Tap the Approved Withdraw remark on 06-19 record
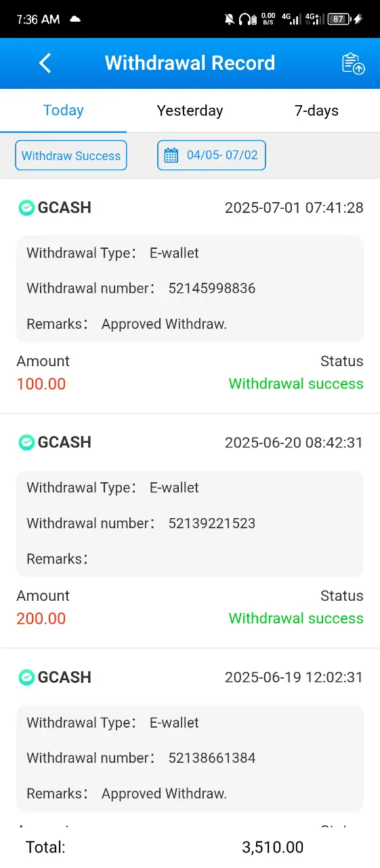The height and width of the screenshot is (868, 380). pyautogui.click(x=164, y=793)
